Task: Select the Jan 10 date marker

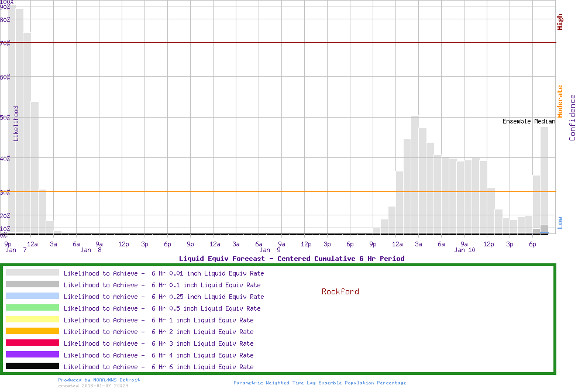Action: pyautogui.click(x=464, y=250)
